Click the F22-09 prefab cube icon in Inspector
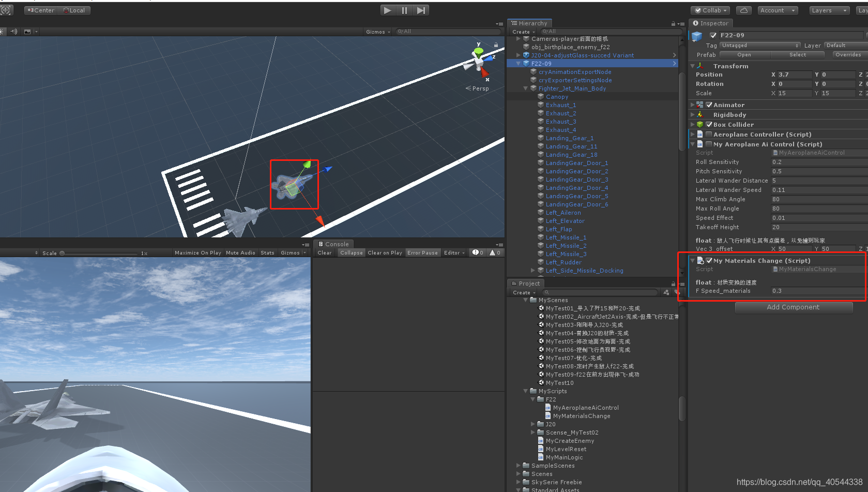Image resolution: width=868 pixels, height=492 pixels. (697, 36)
